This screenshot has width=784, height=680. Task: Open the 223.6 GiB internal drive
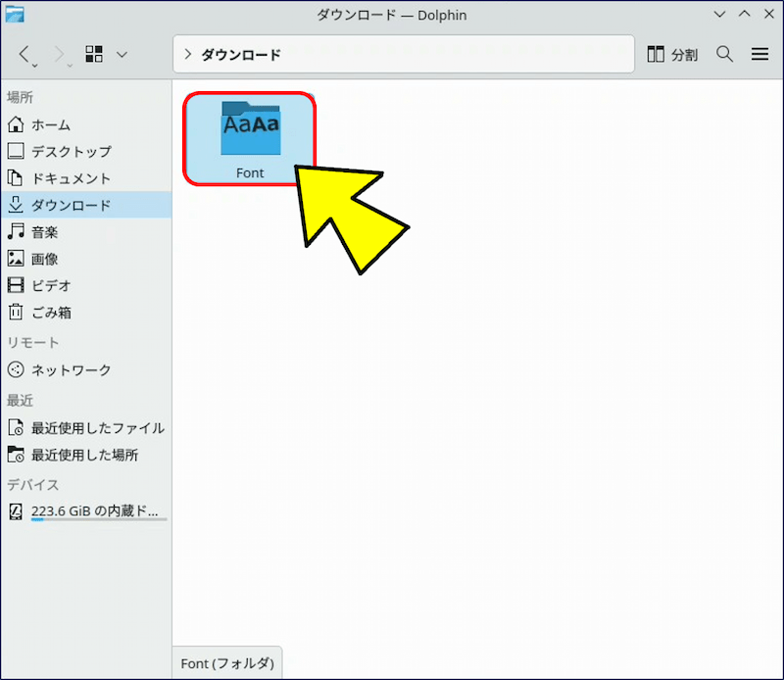click(93, 511)
